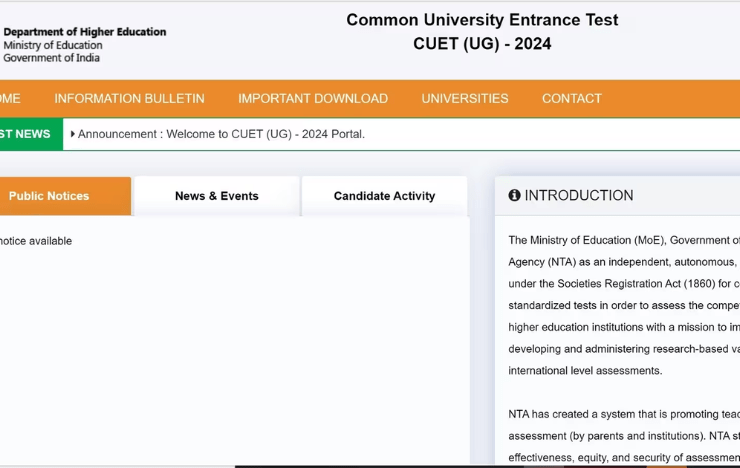
Task: Click the Government of India text
Action: click(51, 58)
